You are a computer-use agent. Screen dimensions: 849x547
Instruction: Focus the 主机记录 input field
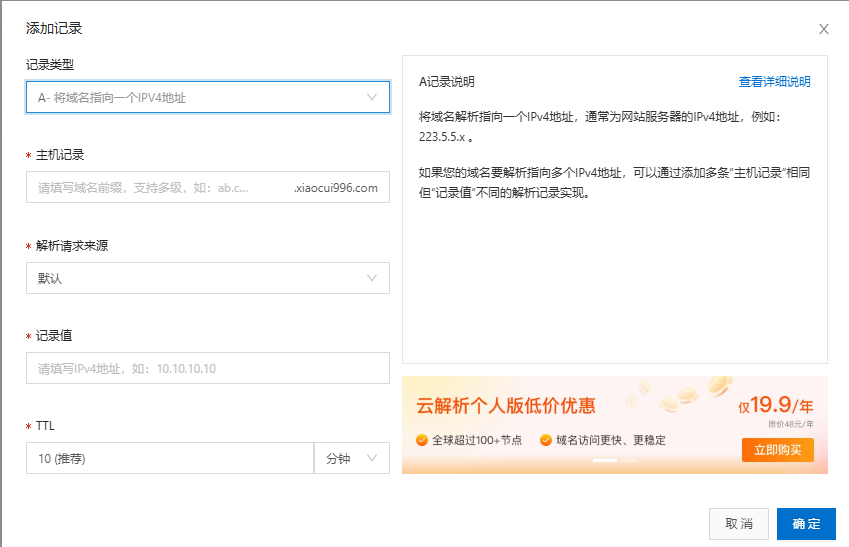pyautogui.click(x=160, y=188)
